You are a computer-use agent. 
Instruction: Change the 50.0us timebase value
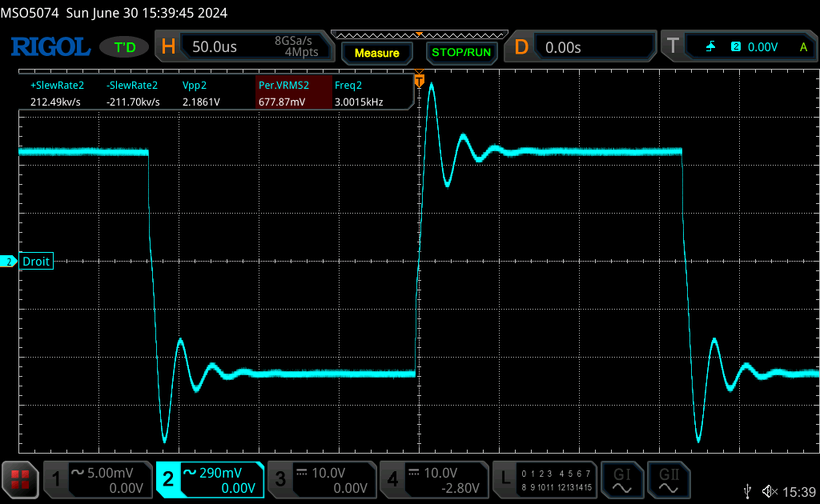coord(215,47)
